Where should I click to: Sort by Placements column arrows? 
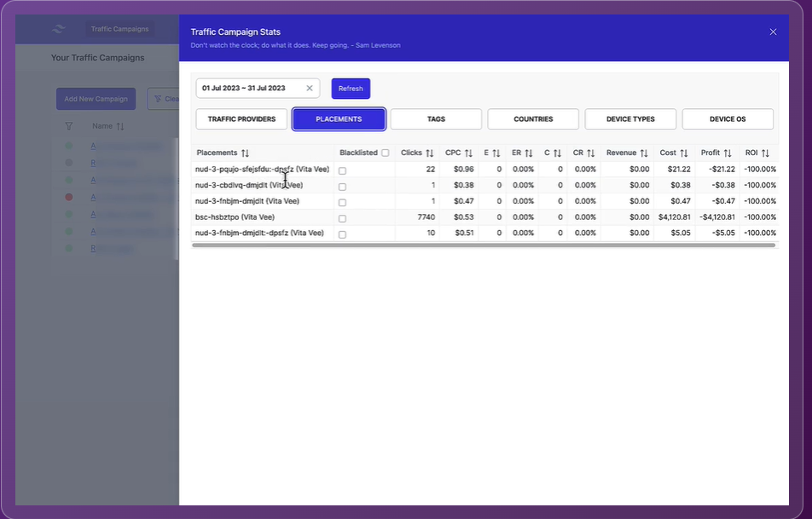[x=245, y=153]
